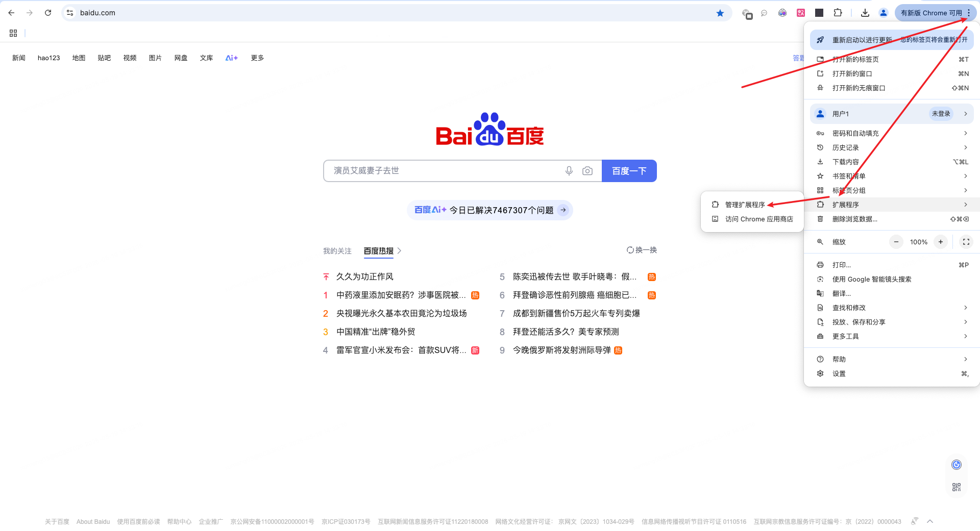Screen dimensions: 980x531
Task: Click 重新启动以进行更新 banner
Action: coord(892,40)
